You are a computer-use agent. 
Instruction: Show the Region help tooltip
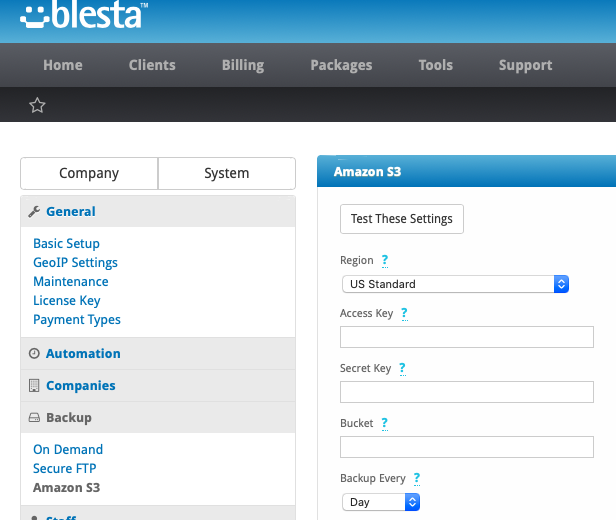(385, 261)
